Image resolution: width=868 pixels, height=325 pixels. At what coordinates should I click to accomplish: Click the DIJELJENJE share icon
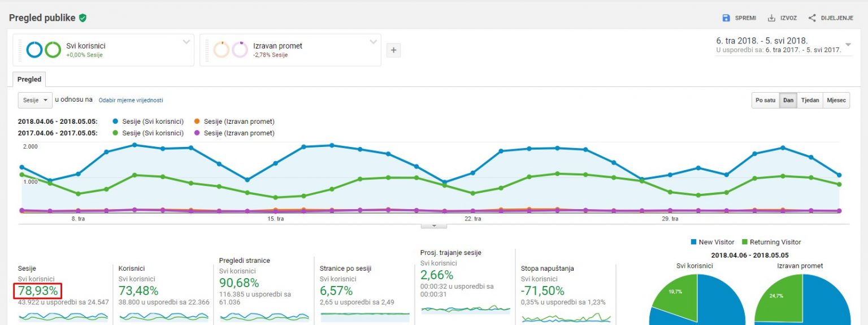812,18
